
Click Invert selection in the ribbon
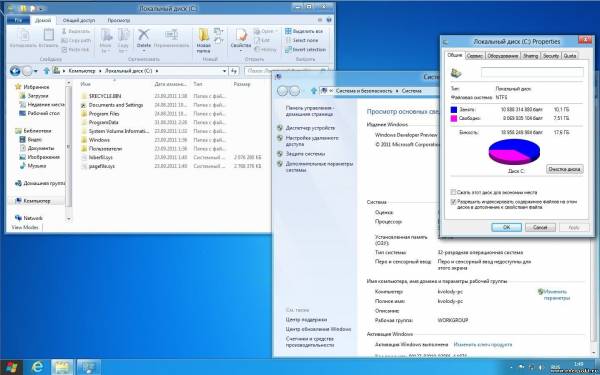[305, 49]
